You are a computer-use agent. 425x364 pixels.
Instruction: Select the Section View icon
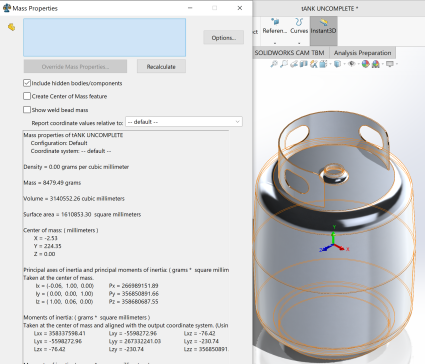pyautogui.click(x=304, y=64)
